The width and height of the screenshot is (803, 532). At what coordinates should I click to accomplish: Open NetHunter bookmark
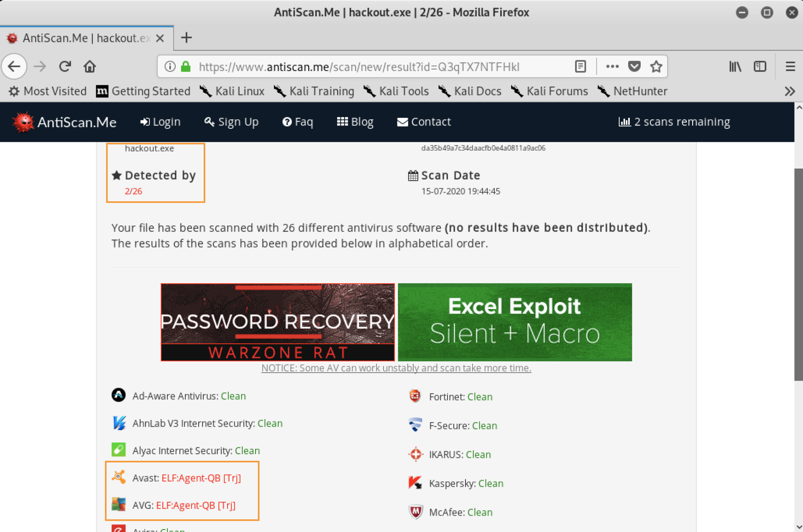[633, 91]
